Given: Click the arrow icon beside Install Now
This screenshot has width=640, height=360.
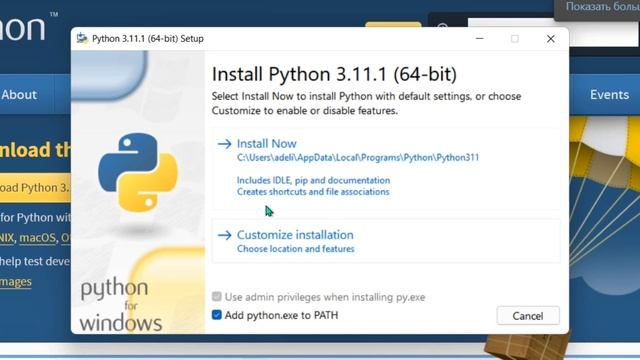Looking at the screenshot, I should click(224, 144).
